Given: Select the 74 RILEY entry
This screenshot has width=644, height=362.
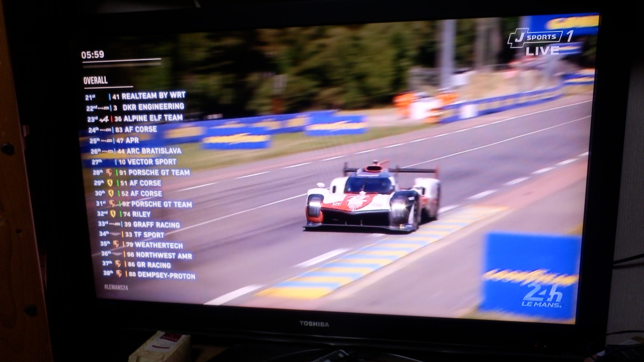Looking at the screenshot, I should pos(137,214).
